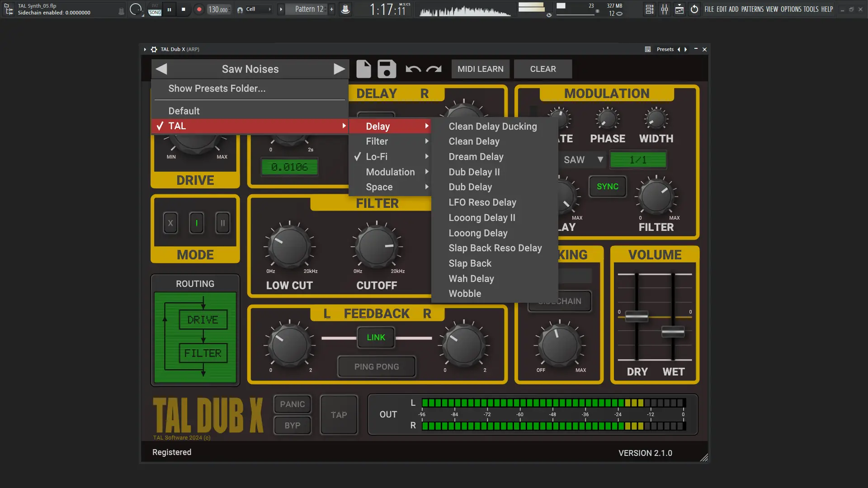Select mode II button
Screen dimensions: 868x488
(222, 223)
